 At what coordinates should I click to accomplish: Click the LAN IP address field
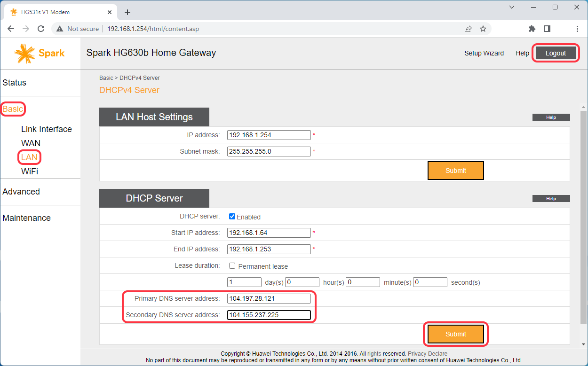point(269,135)
